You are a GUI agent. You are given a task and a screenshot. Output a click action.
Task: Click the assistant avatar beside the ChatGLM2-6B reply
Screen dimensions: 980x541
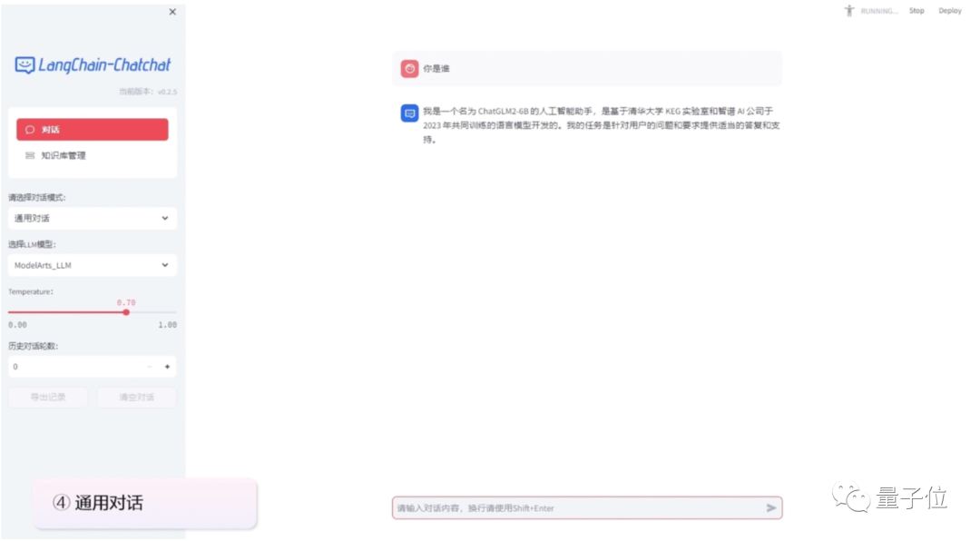pyautogui.click(x=408, y=113)
